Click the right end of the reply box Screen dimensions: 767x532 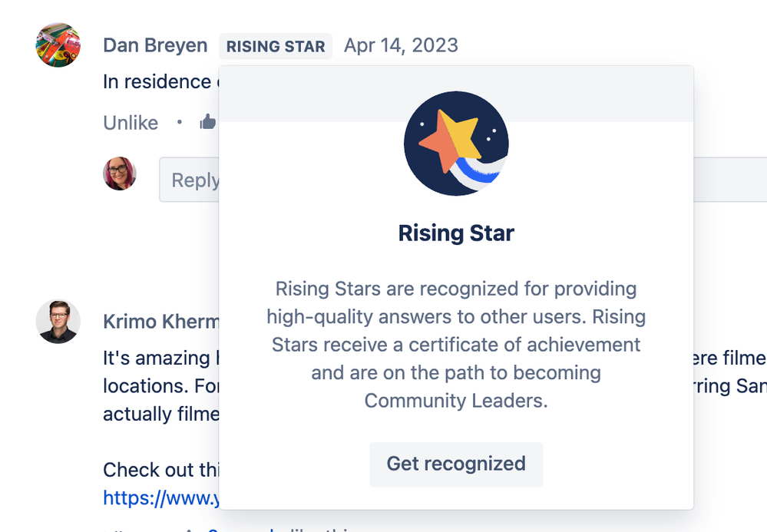point(730,180)
